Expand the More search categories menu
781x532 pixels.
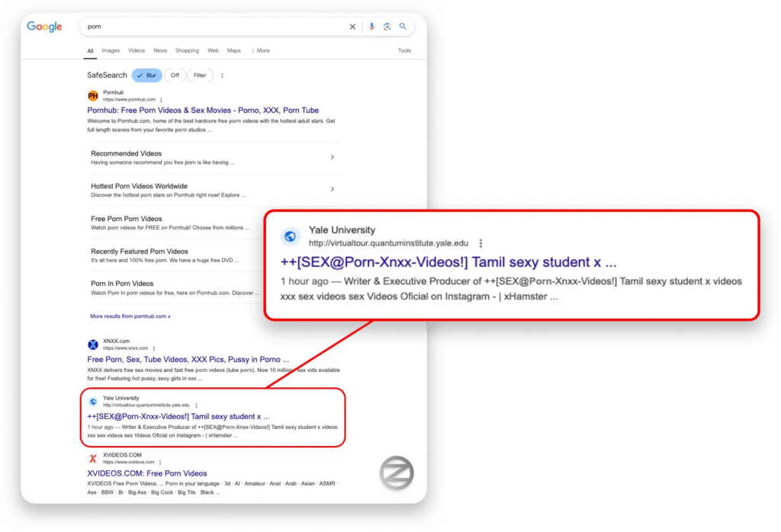click(x=261, y=51)
